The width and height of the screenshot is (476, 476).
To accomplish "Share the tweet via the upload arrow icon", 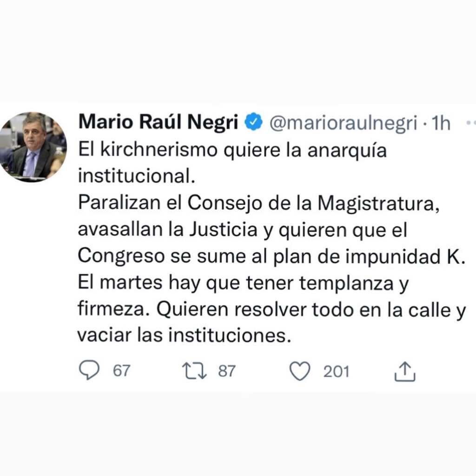I will [405, 371].
